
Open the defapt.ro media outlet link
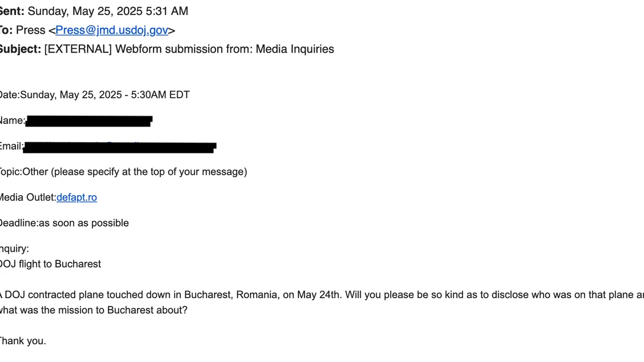coord(77,197)
